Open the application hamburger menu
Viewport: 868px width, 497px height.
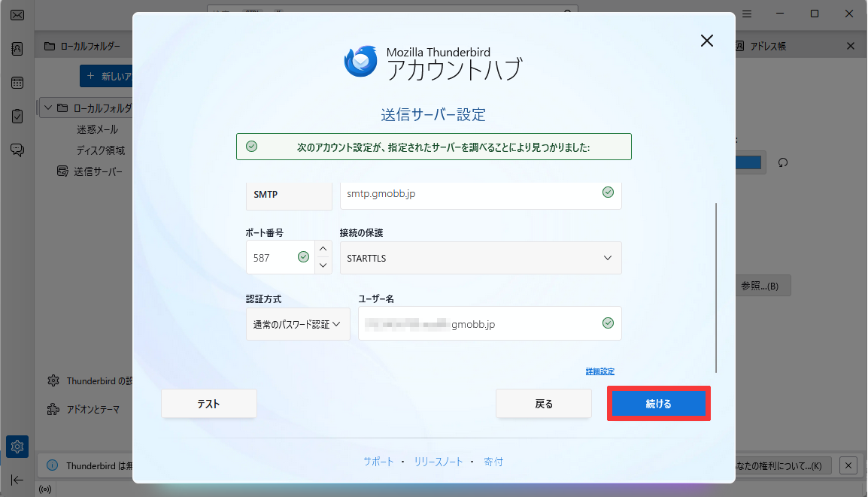(746, 14)
